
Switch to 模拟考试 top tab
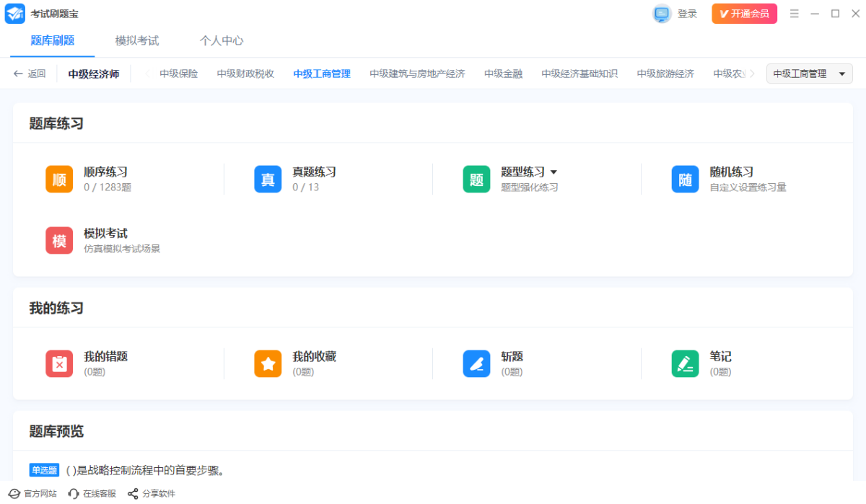[137, 41]
